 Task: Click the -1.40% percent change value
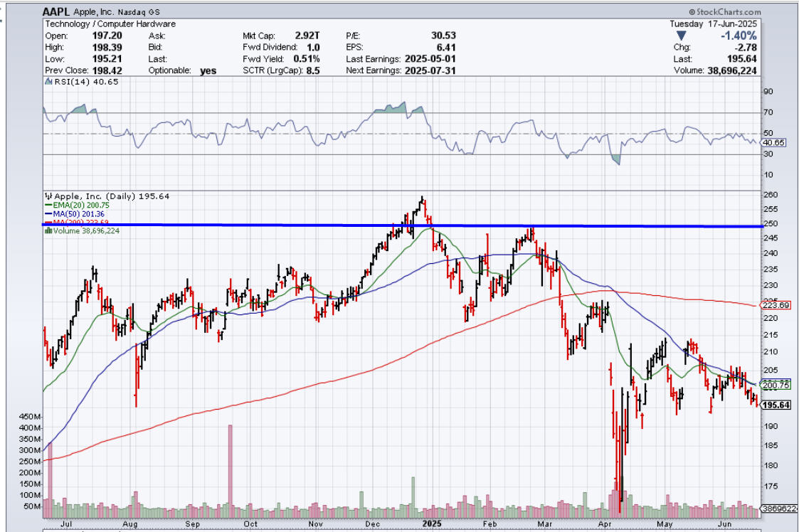tap(738, 36)
